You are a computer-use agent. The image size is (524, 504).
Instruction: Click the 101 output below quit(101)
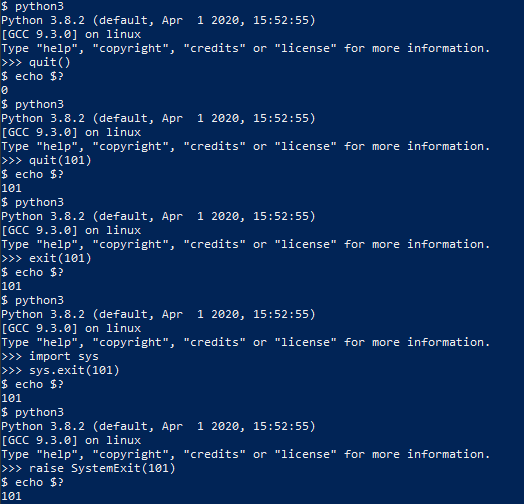pyautogui.click(x=11, y=188)
